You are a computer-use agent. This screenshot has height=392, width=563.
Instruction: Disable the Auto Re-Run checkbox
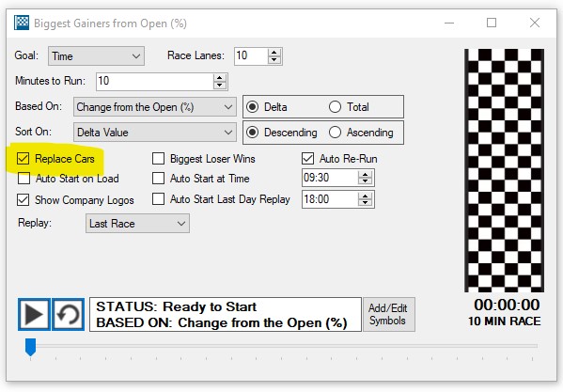coord(307,158)
